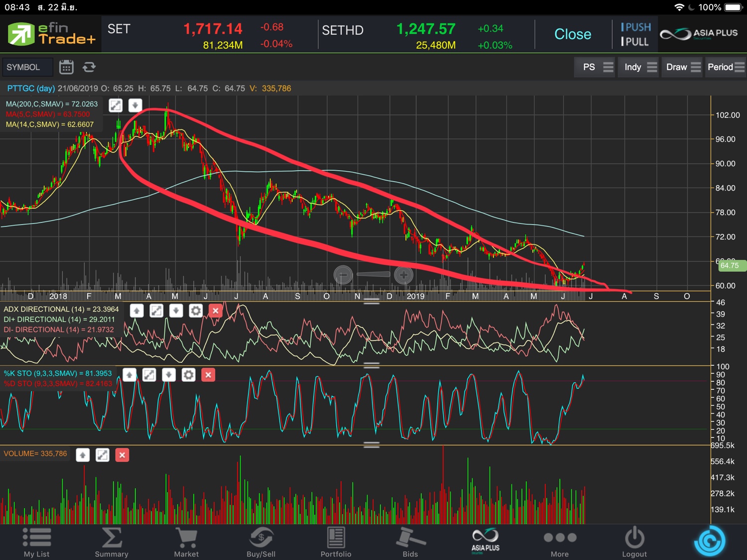This screenshot has width=747, height=560.
Task: Expand the main price chart panel
Action: point(116,106)
